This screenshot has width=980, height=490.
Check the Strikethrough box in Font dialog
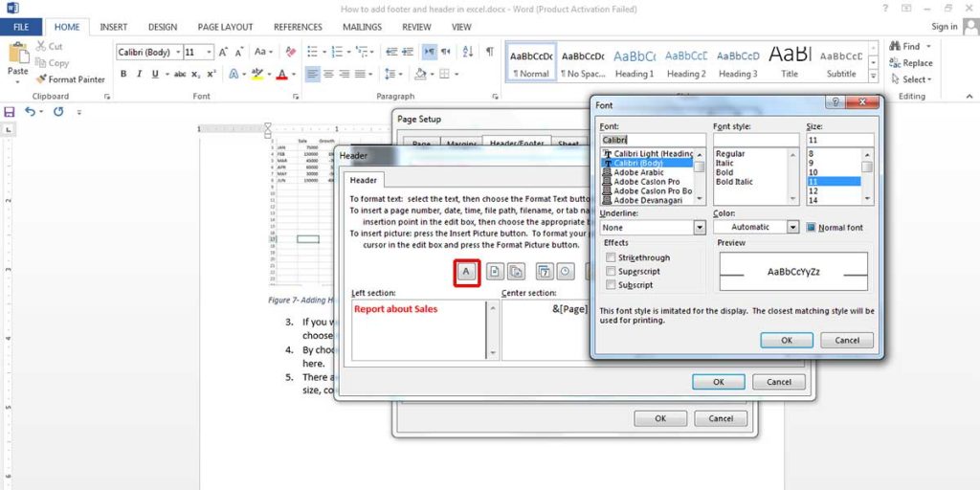pos(611,257)
